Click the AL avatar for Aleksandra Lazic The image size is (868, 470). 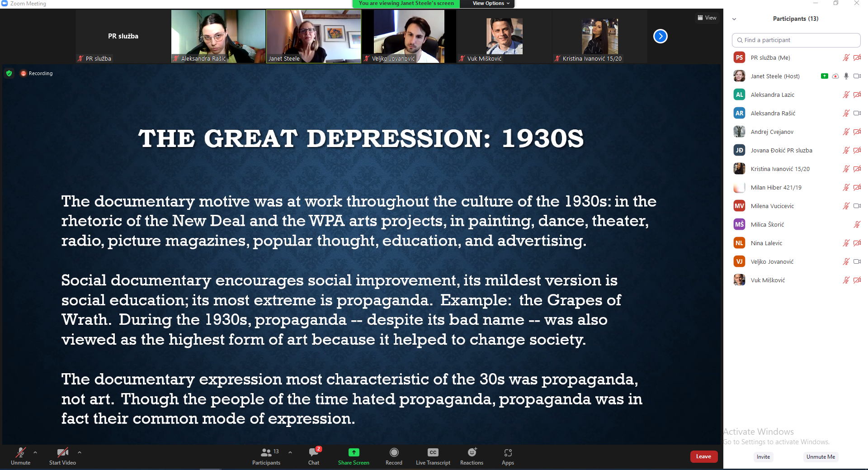tap(739, 95)
